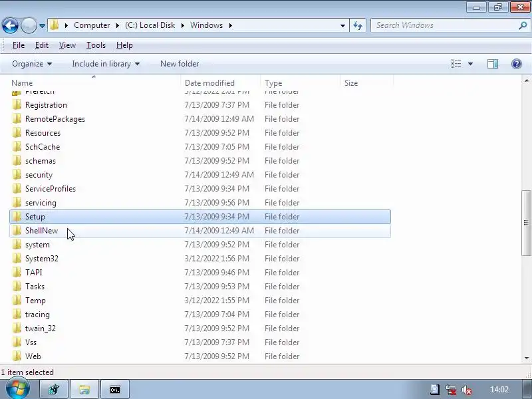Viewport: 532px width, 399px height.
Task: Select the Web folder name
Action: (x=33, y=356)
